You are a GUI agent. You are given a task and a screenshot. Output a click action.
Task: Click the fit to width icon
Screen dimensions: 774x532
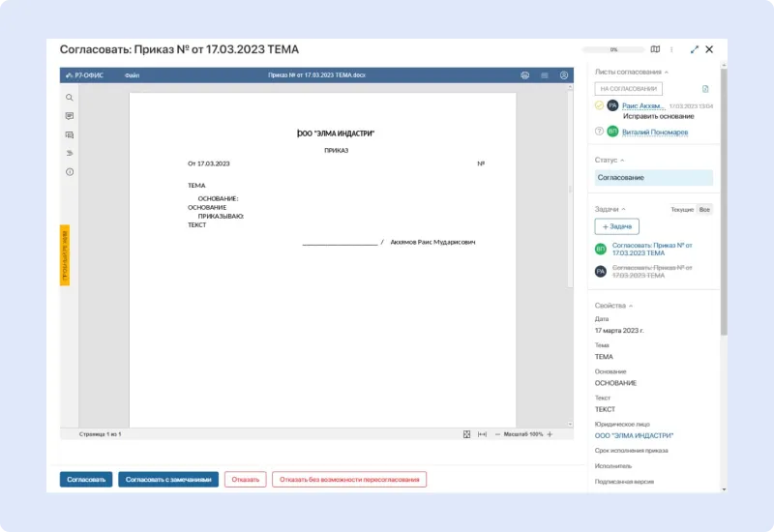[482, 434]
